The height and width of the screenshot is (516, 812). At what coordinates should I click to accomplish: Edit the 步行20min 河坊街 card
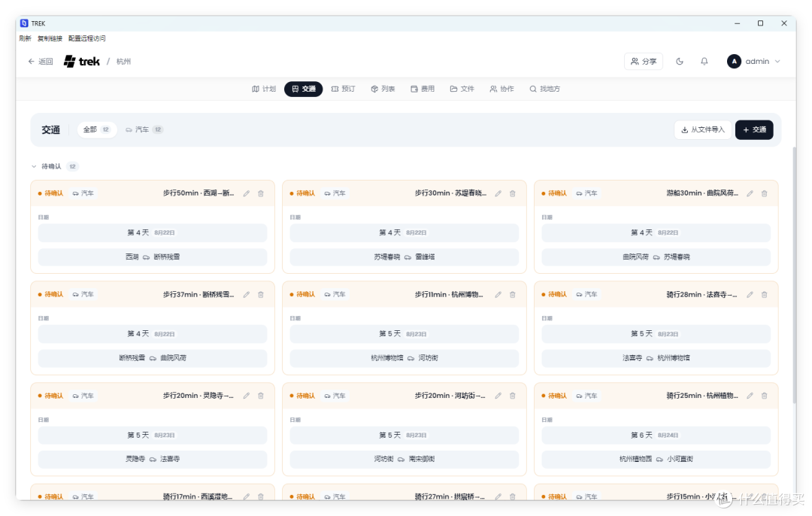pyautogui.click(x=498, y=396)
